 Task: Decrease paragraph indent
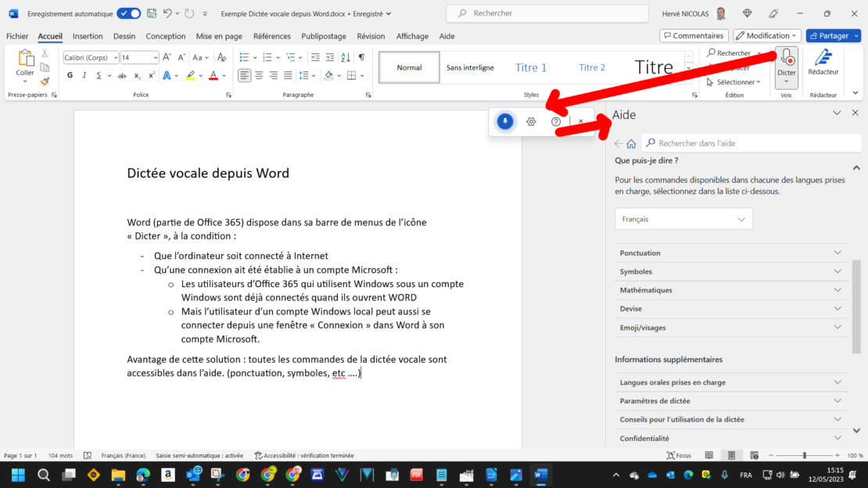coord(316,58)
